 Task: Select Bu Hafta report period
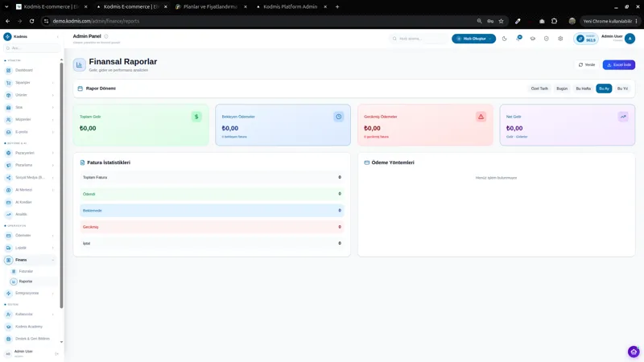tap(583, 88)
